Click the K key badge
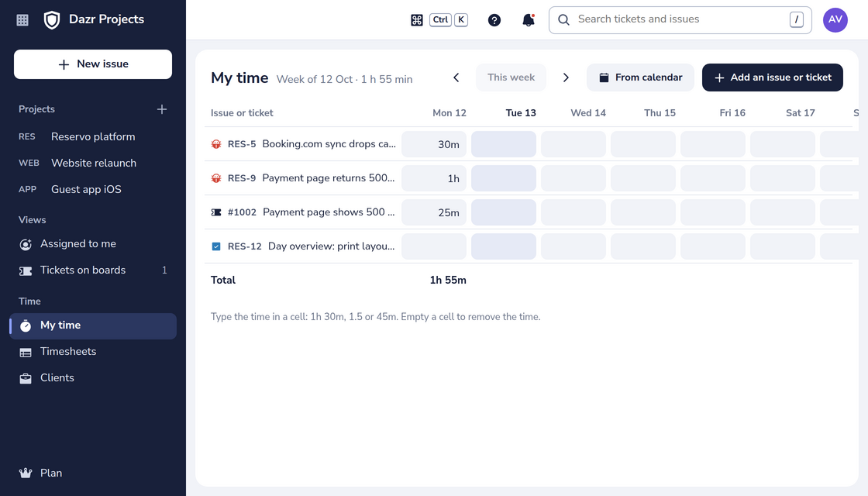The image size is (868, 496). click(x=461, y=20)
